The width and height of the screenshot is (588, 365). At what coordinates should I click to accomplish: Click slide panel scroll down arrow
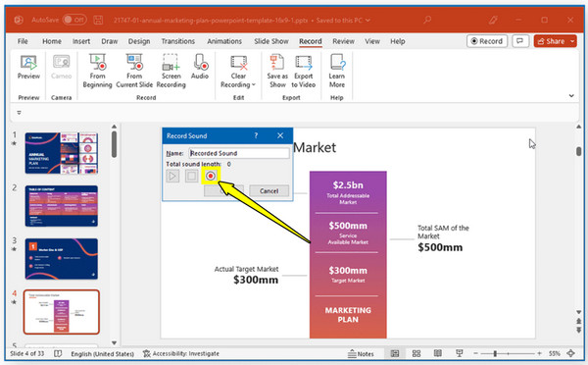[114, 342]
